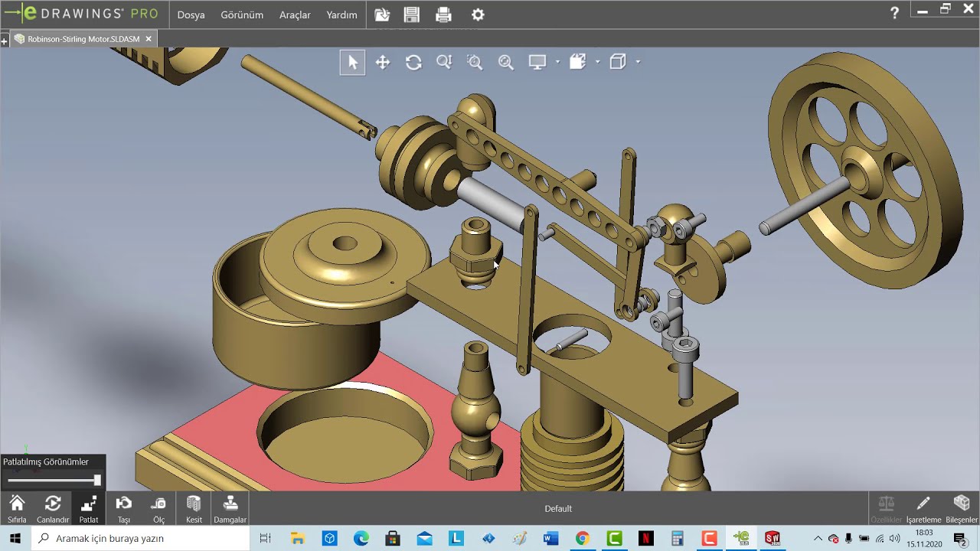Switch to Robinson-Stirling Motor.SLDASM tab
This screenshot has height=551, width=980.
click(83, 39)
